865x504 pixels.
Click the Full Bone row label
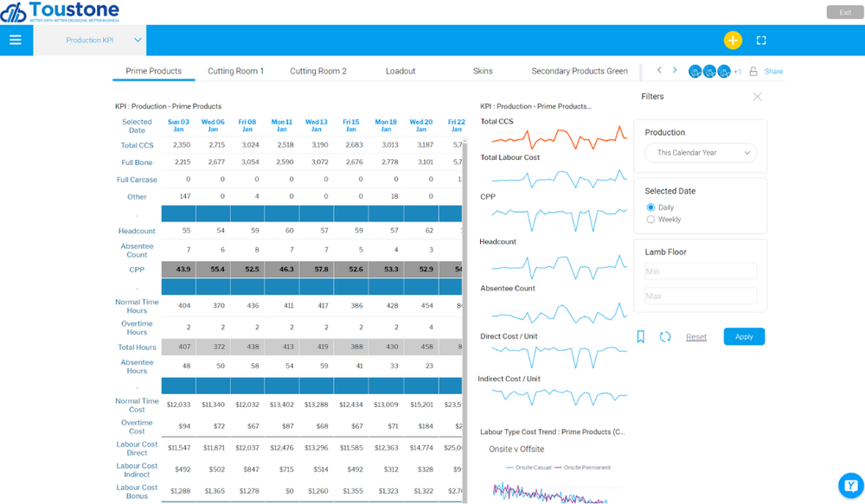(x=137, y=163)
